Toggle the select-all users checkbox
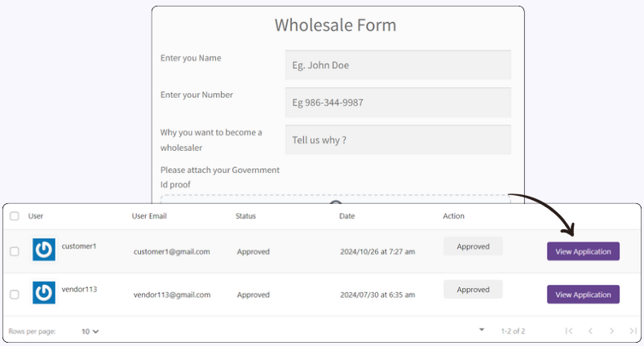Viewport: 644px width, 346px height. pyautogui.click(x=15, y=216)
